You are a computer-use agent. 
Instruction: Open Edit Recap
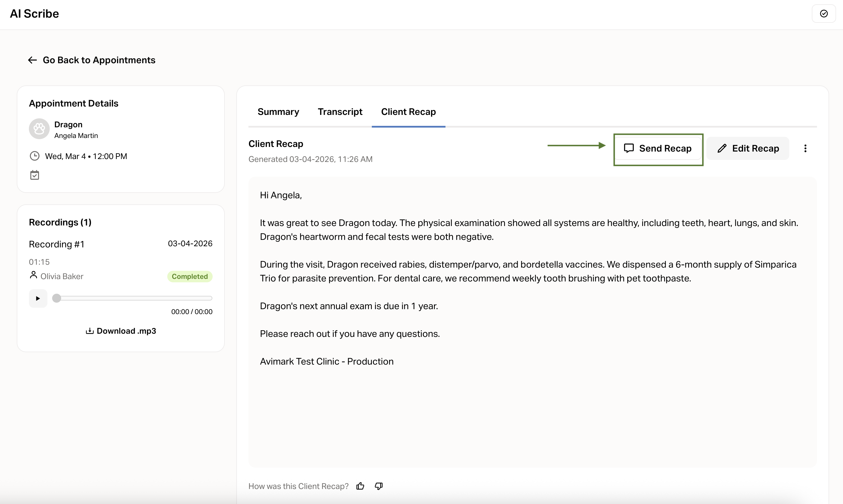point(748,148)
